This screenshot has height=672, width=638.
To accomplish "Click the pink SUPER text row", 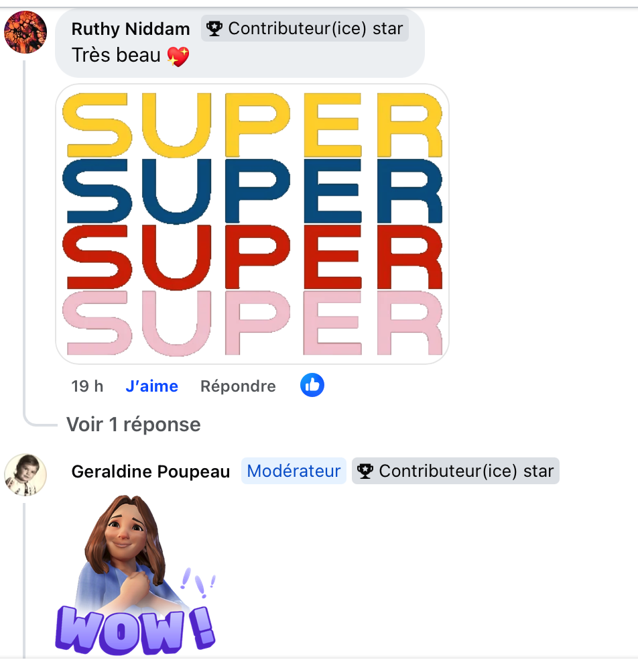I will (252, 323).
